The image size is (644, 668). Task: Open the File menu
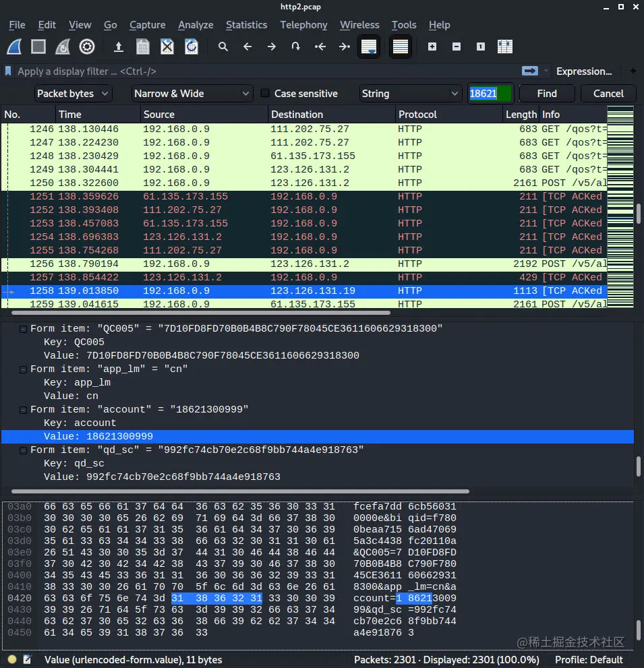click(x=17, y=25)
